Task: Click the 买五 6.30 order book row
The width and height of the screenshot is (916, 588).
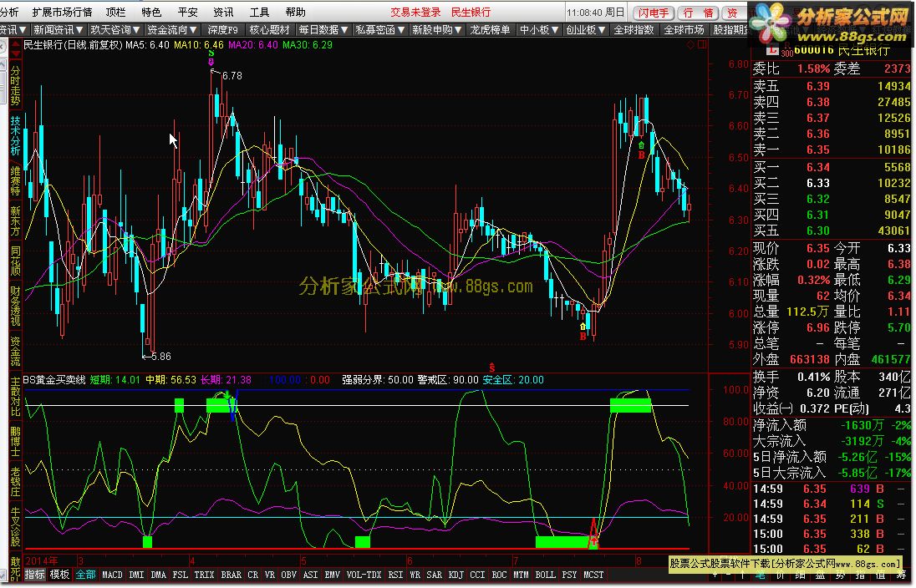Action: [832, 231]
